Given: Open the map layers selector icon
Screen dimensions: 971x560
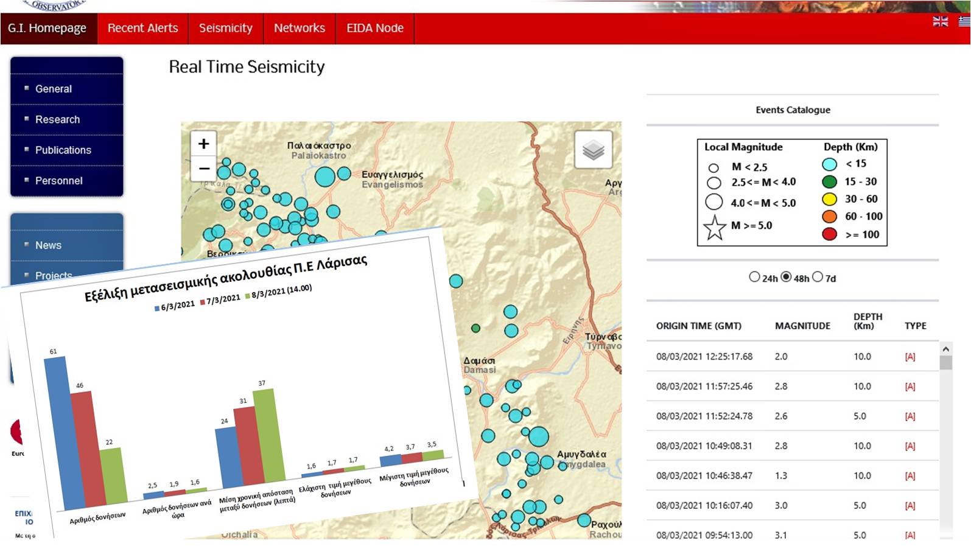Looking at the screenshot, I should 593,150.
